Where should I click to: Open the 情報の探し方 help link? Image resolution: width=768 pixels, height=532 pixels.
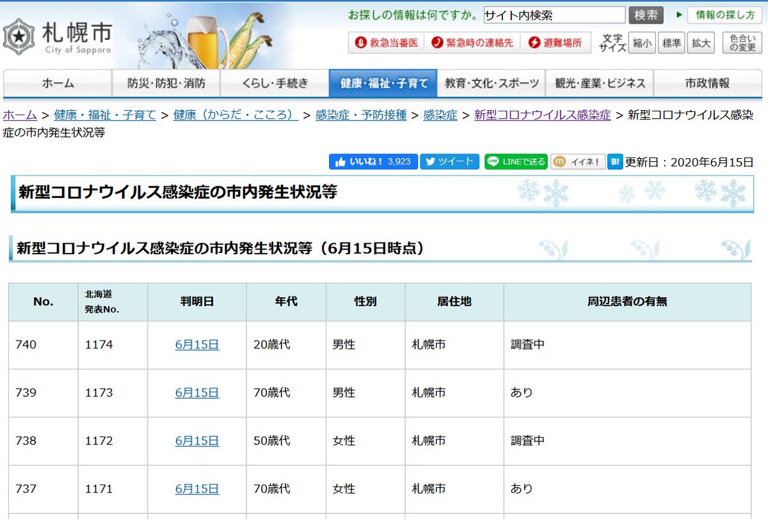[724, 15]
